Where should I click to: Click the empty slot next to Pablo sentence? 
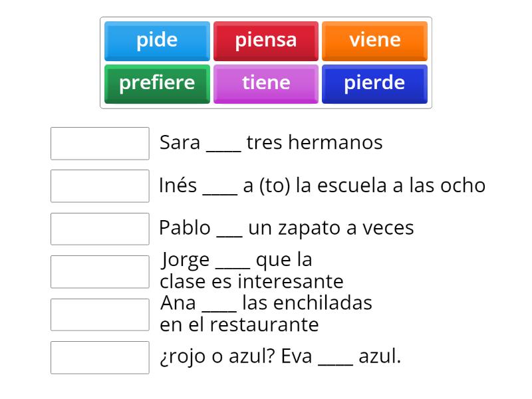coord(100,229)
